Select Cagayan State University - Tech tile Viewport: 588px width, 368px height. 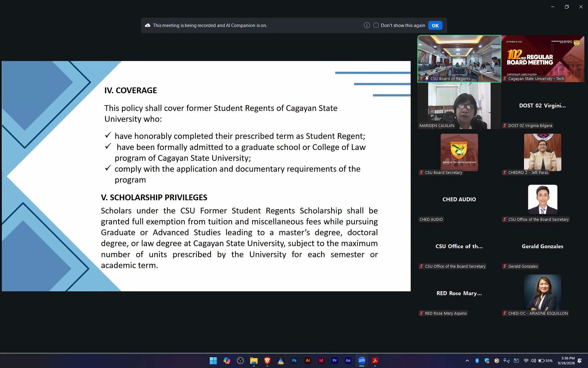pos(543,59)
